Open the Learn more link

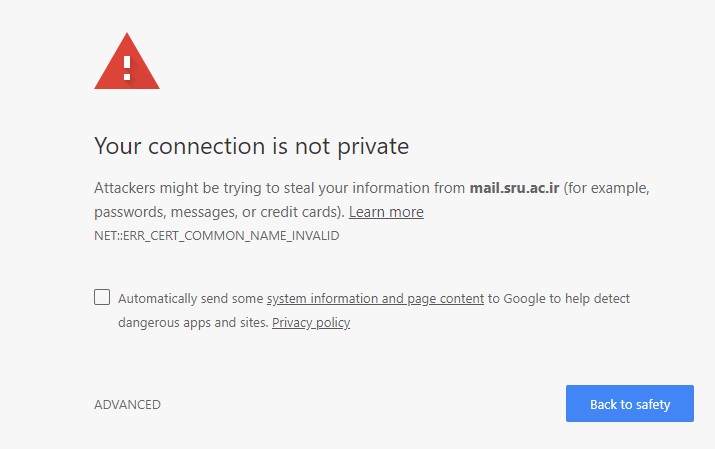pos(386,212)
